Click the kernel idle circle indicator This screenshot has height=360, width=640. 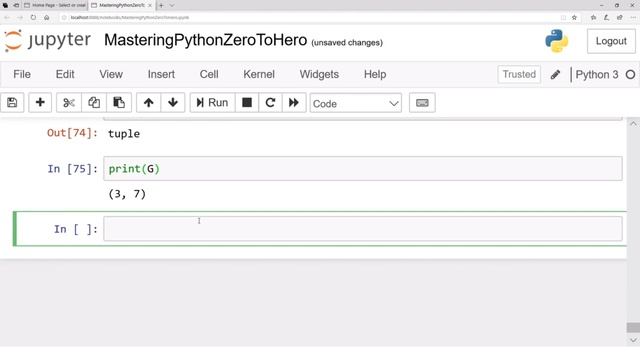click(630, 75)
